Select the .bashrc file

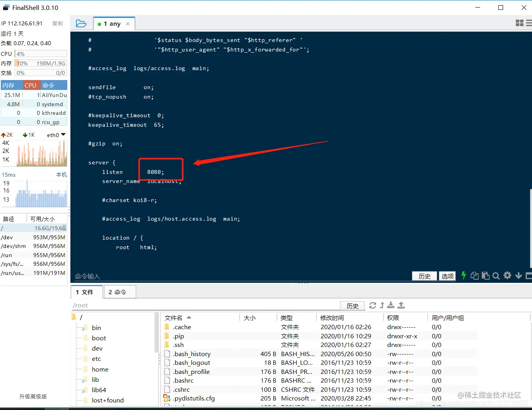click(x=320, y=380)
